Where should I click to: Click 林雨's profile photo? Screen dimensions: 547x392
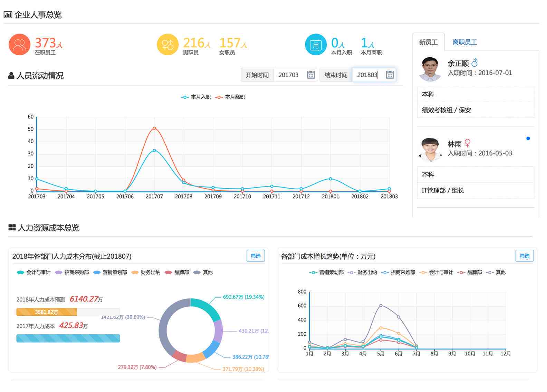coord(430,150)
